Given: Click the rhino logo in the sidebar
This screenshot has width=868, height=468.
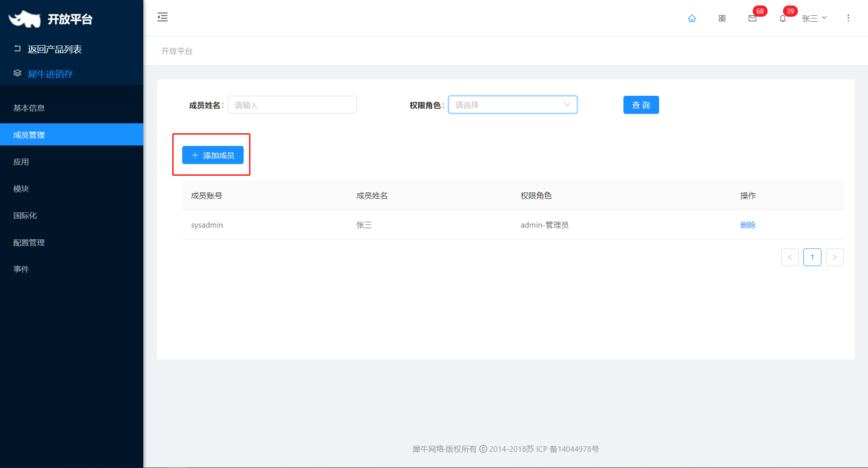Looking at the screenshot, I should [25, 19].
